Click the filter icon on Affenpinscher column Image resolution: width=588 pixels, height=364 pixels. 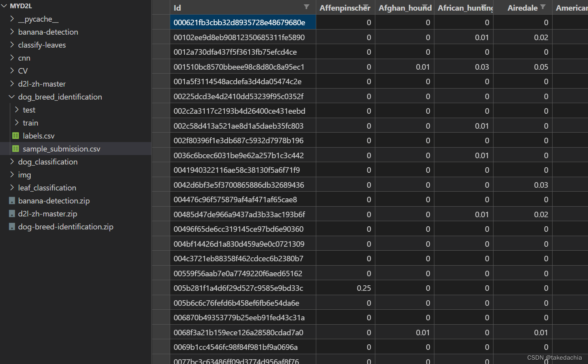(366, 7)
